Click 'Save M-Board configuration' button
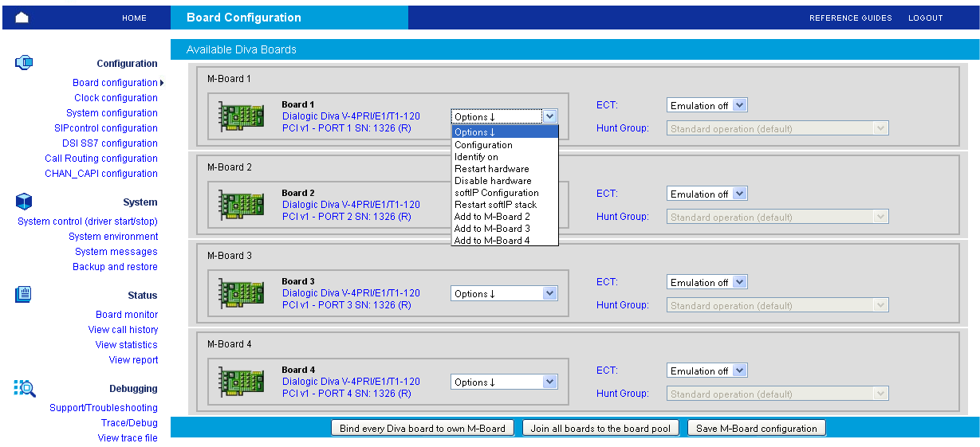The image size is (980, 447). tap(756, 429)
